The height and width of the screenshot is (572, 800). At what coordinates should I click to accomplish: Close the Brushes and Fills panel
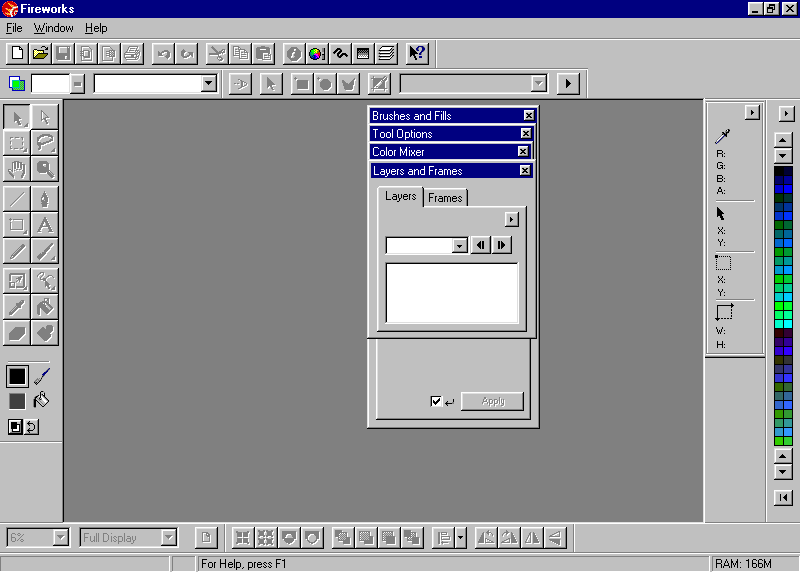[529, 116]
